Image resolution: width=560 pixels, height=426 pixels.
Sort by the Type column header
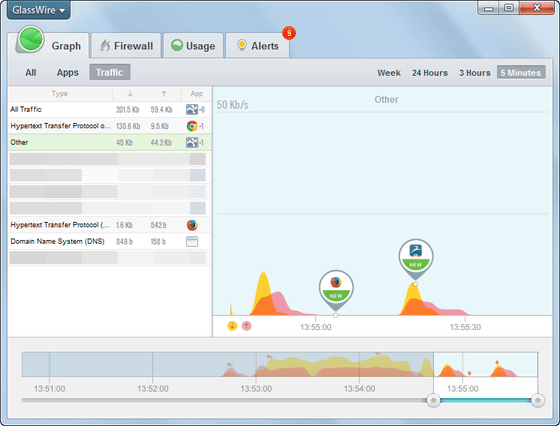(60, 94)
